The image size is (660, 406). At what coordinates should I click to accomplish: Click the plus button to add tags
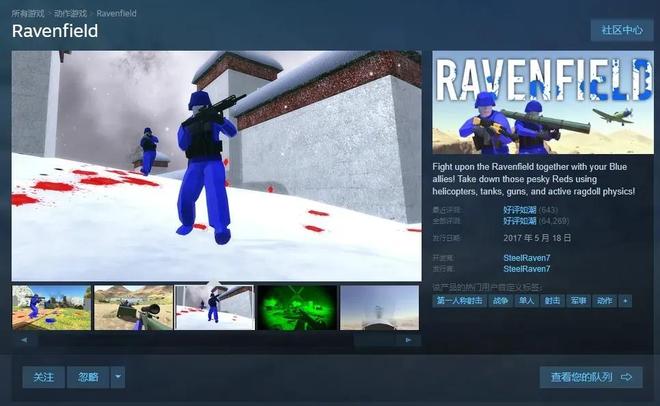(625, 301)
